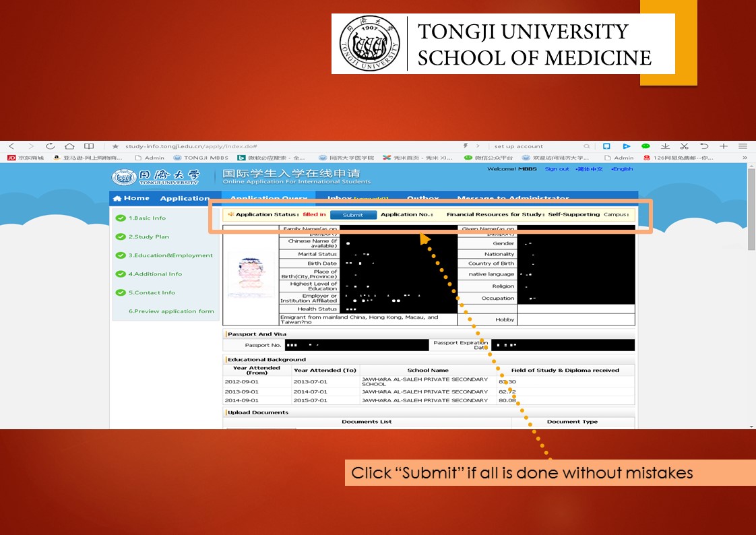This screenshot has height=535, width=756.
Task: Click the green check next to Study Plan
Action: pos(121,237)
